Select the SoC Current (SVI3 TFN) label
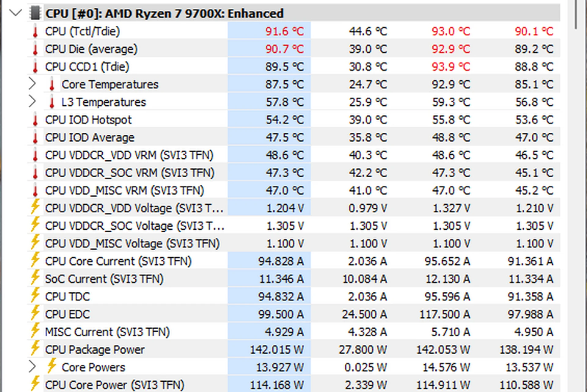587x392 pixels. (x=104, y=279)
